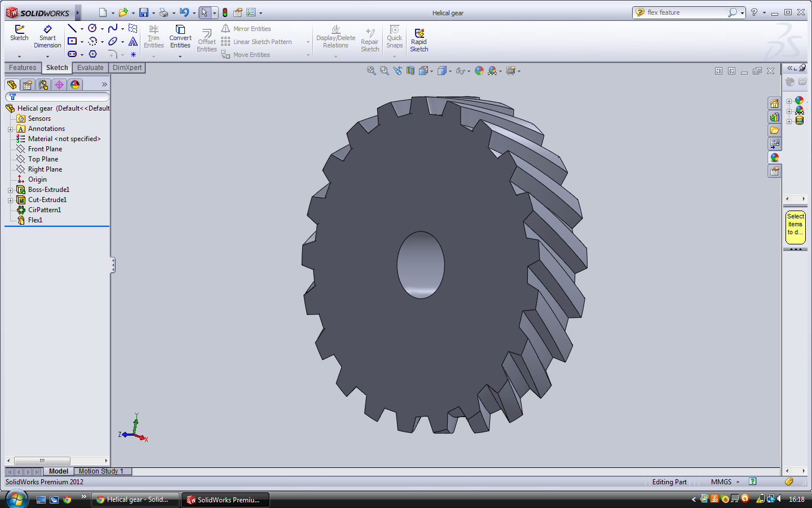Click the FeatureManager horizontal scrollbar
The image size is (812, 508).
point(56,461)
